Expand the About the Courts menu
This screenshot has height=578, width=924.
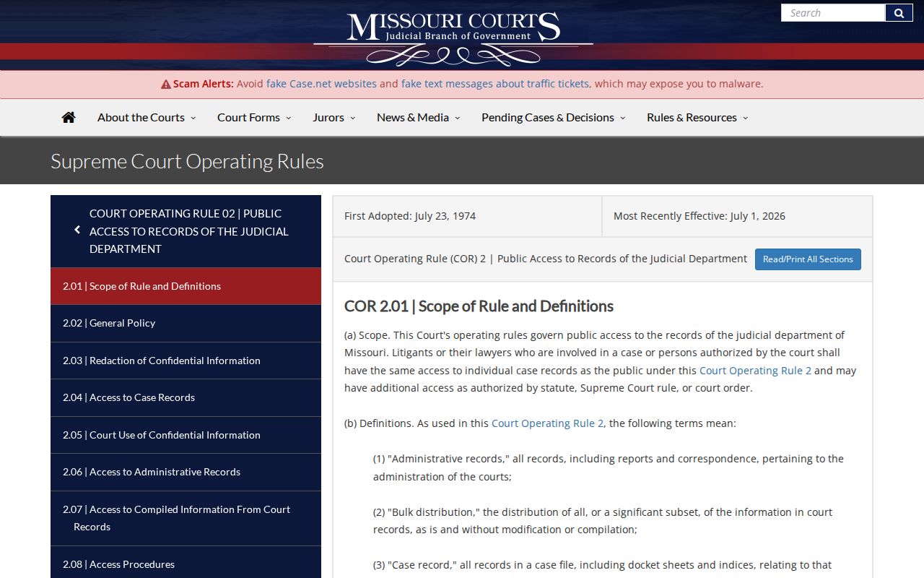click(x=147, y=117)
